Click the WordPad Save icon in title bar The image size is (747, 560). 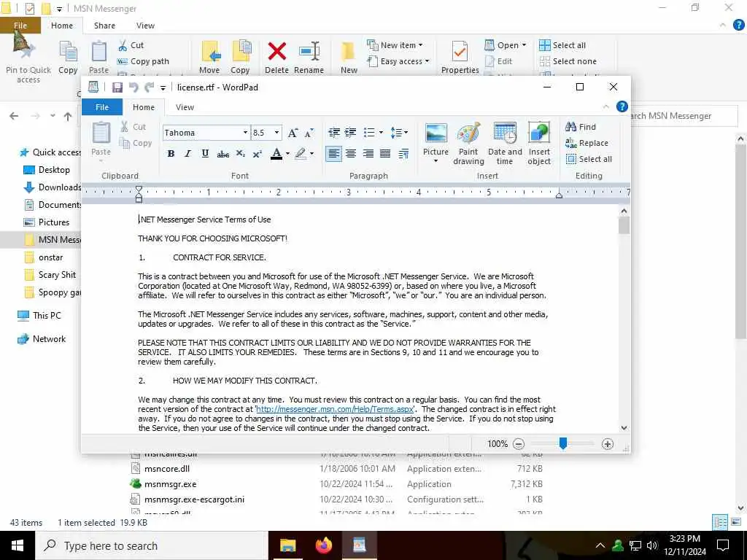(x=117, y=87)
